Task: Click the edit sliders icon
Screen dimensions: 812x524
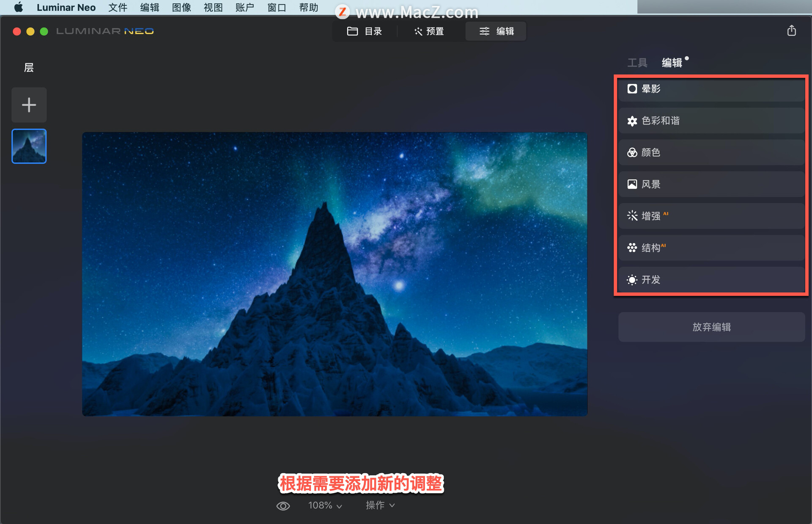Action: click(484, 31)
